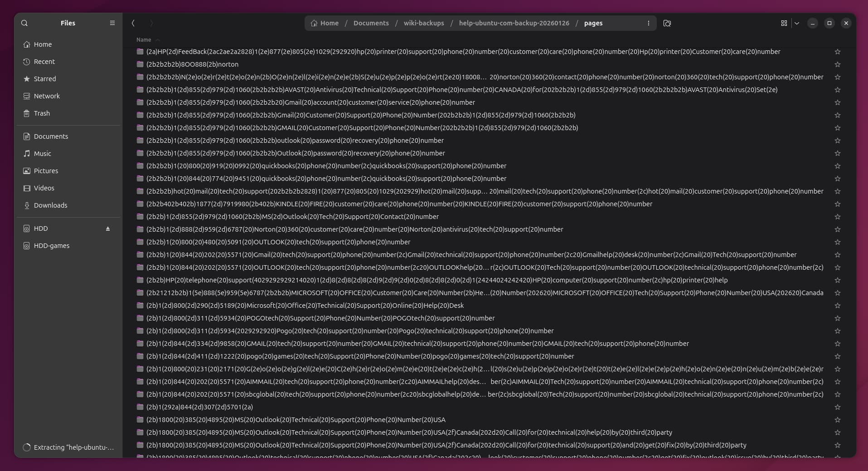Select the KINDLE FIRE customer care folder
Screen dimensions: 868x471
point(399,204)
